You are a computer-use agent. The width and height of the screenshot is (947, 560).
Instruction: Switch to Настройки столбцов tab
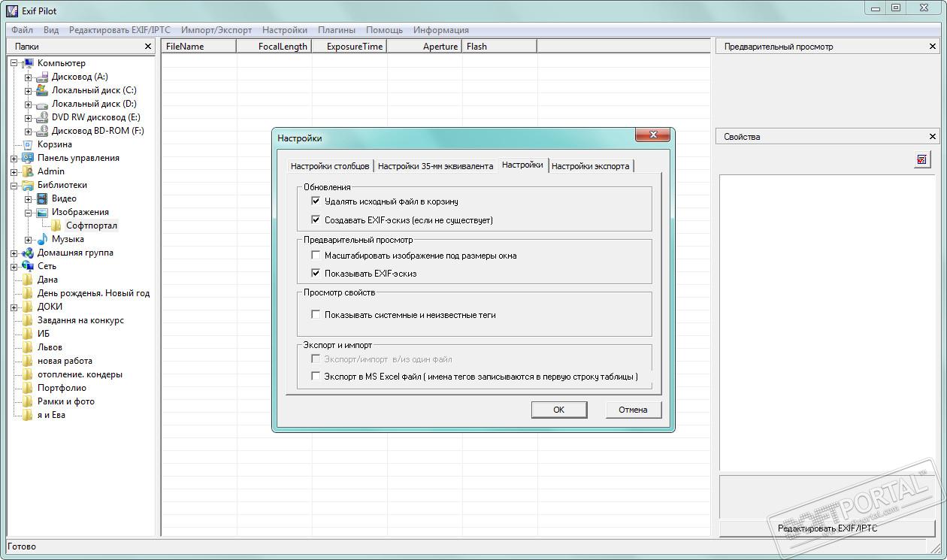[x=330, y=166]
